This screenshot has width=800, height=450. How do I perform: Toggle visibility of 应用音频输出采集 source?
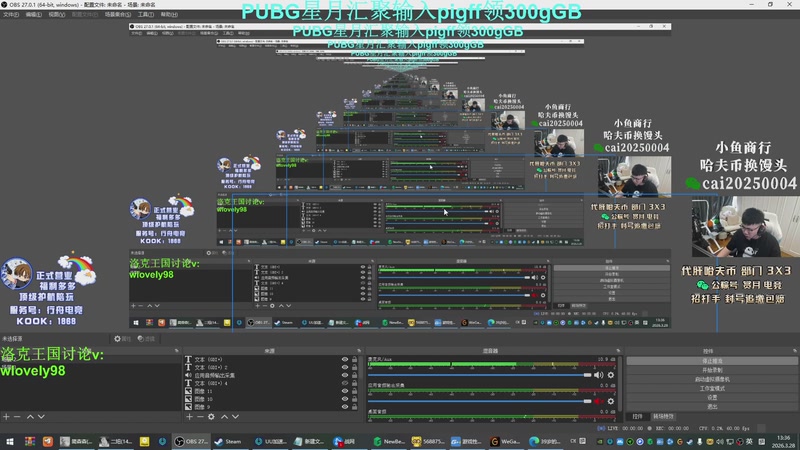pos(345,375)
